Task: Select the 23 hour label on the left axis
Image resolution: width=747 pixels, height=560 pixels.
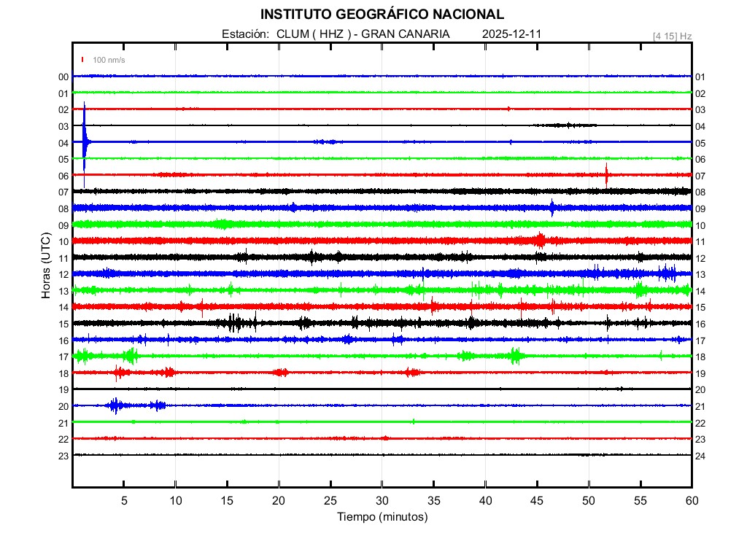Action: pyautogui.click(x=63, y=456)
